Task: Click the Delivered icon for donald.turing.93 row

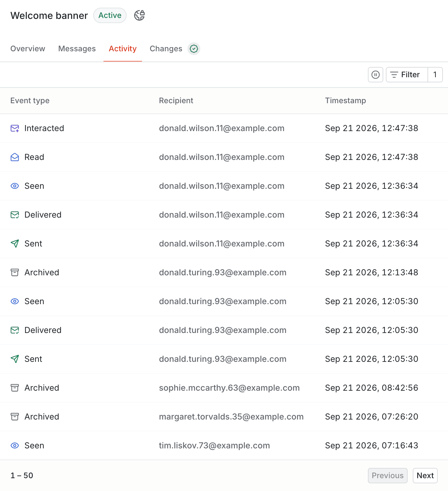Action: tap(15, 330)
